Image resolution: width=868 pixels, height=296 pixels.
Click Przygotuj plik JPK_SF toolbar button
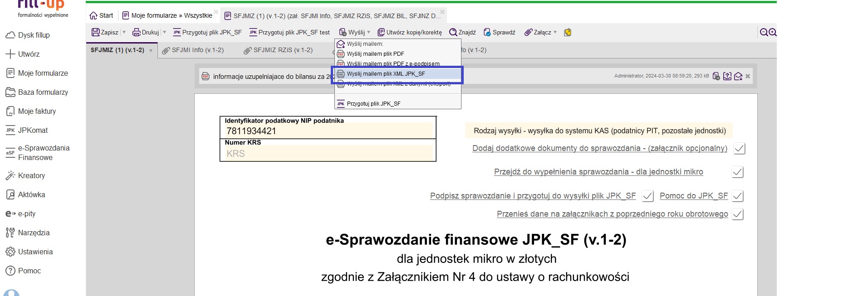coord(207,32)
